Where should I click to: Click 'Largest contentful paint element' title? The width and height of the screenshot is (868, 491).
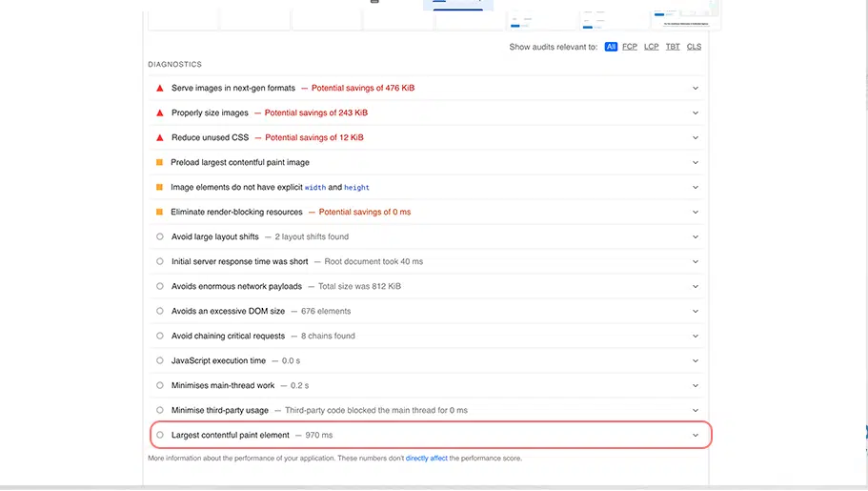[230, 435]
